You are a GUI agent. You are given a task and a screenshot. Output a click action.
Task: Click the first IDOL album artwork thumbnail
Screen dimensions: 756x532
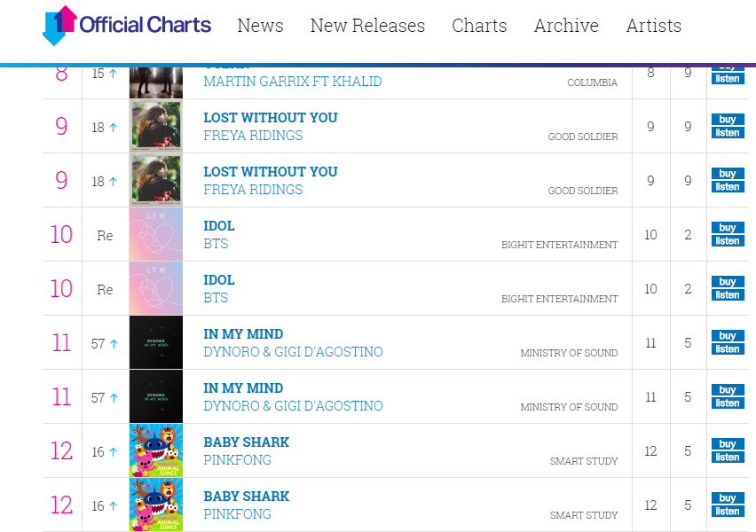pyautogui.click(x=156, y=234)
